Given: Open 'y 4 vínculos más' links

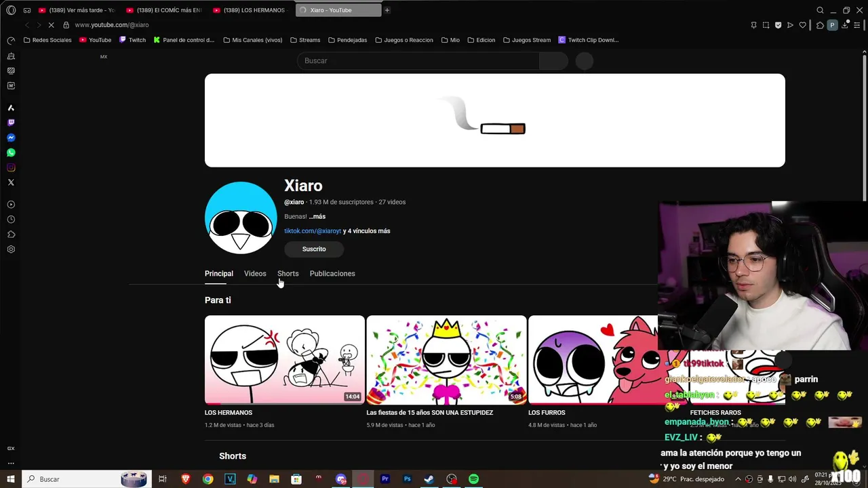Looking at the screenshot, I should pos(366,231).
